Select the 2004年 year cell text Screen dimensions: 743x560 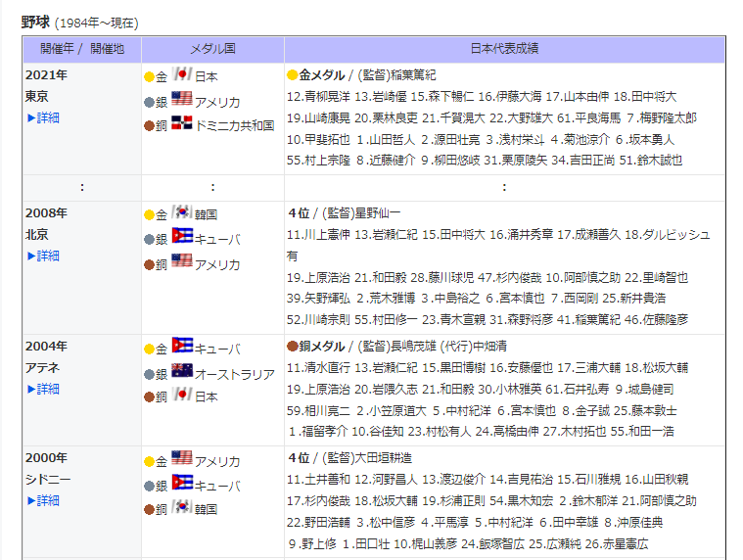[46, 346]
